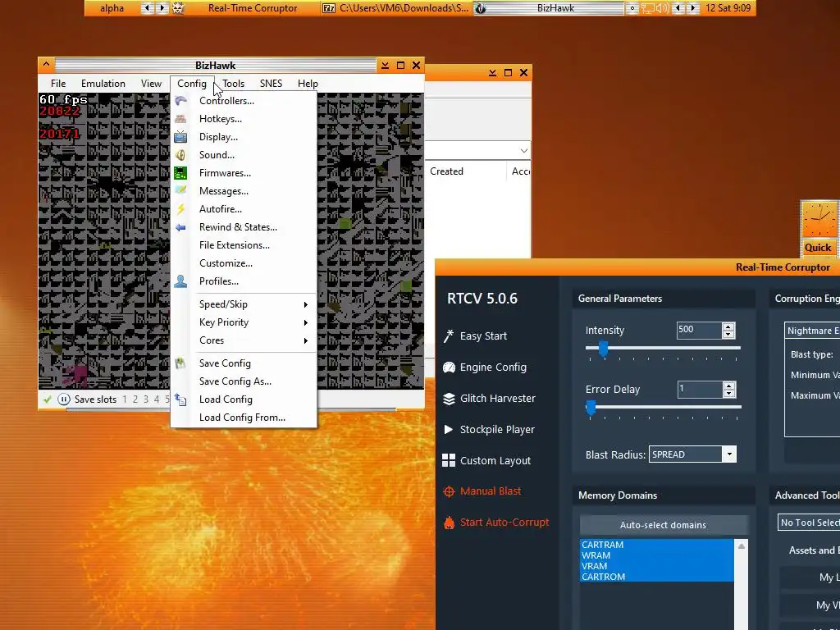Viewport: 840px width, 630px height.
Task: Click Memory Domains list scrollbar up arrow
Action: tap(742, 546)
